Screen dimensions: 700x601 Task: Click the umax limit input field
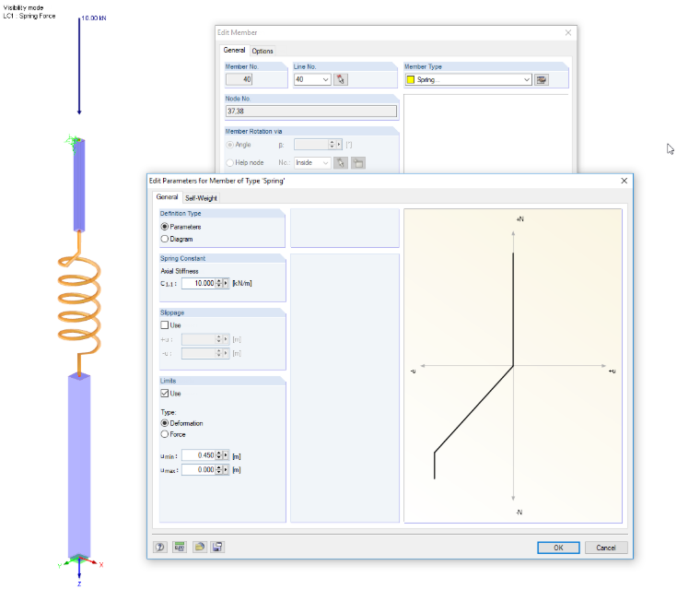(x=199, y=470)
